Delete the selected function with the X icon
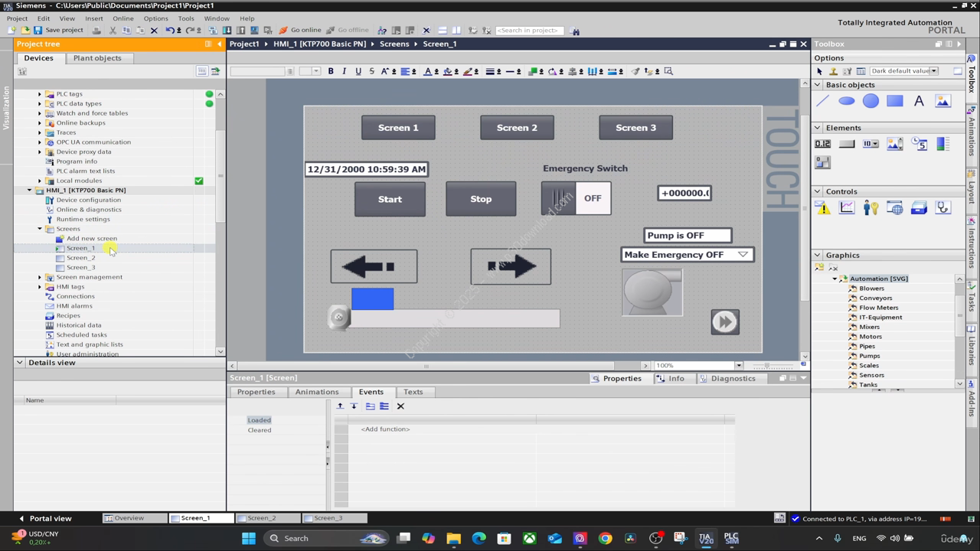Image resolution: width=980 pixels, height=551 pixels. pyautogui.click(x=400, y=406)
